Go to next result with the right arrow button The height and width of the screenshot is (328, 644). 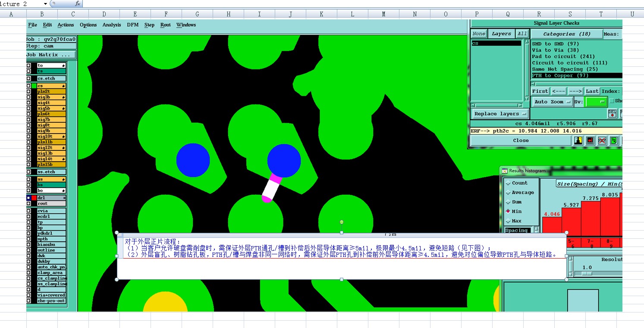click(575, 91)
